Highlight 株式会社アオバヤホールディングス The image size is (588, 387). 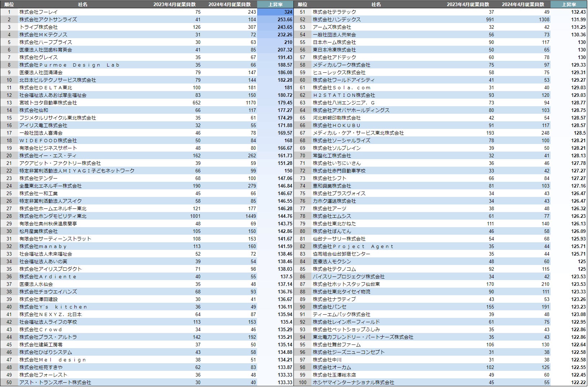coord(351,110)
